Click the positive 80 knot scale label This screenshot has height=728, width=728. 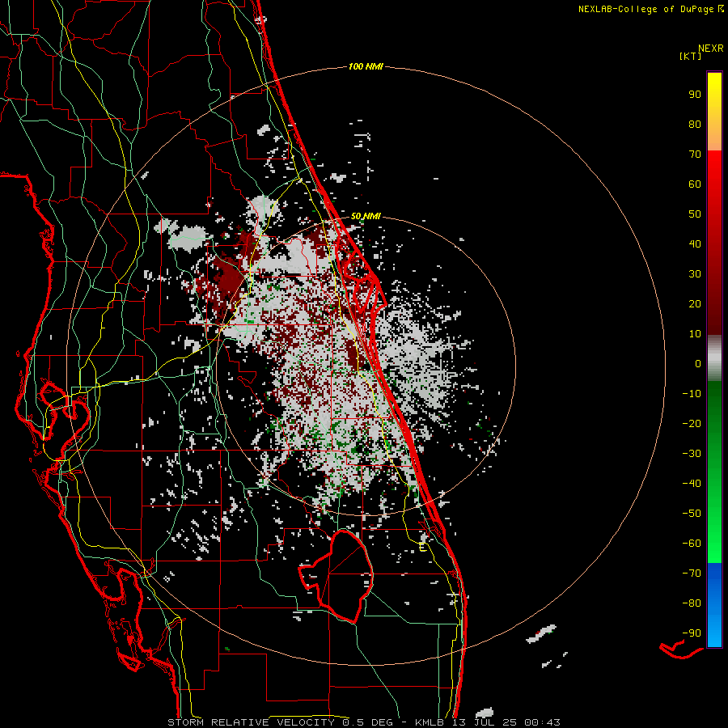[695, 124]
